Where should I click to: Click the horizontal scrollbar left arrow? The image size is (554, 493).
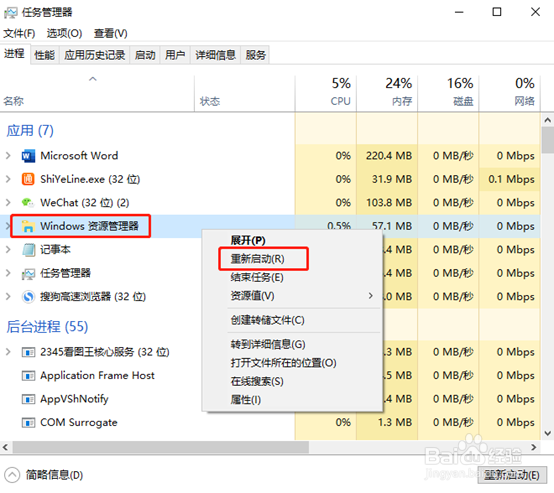click(x=5, y=447)
